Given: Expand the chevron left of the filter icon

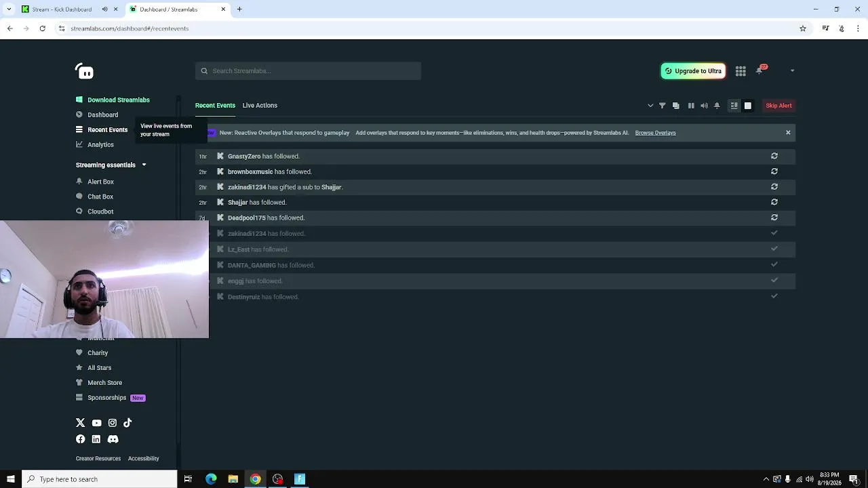Looking at the screenshot, I should click(x=650, y=106).
